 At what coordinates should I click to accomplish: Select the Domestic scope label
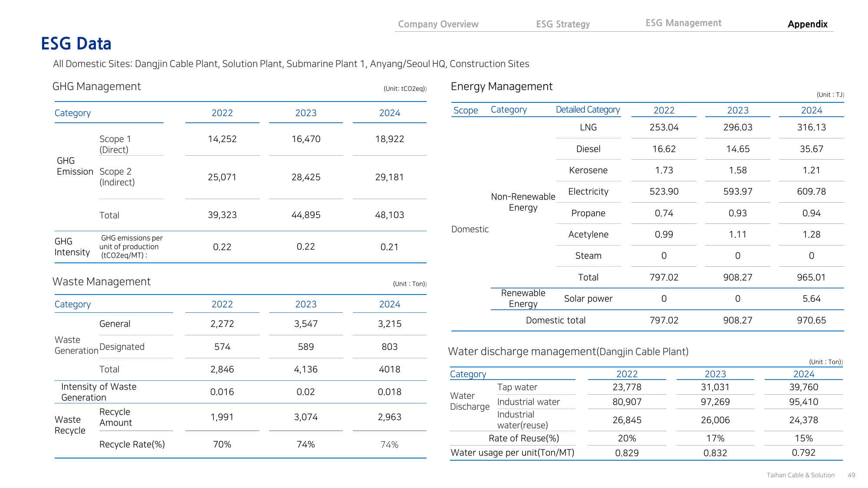tap(470, 229)
